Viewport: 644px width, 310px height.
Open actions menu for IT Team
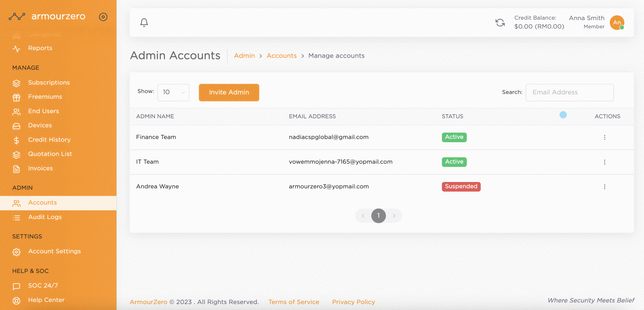point(605,162)
